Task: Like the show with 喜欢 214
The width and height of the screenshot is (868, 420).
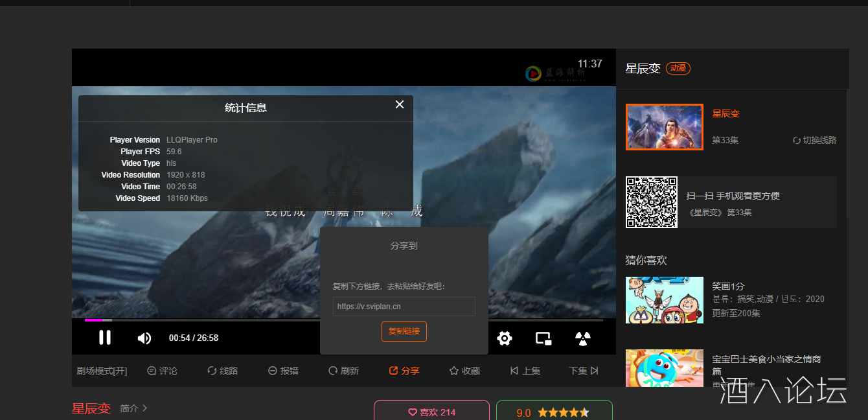Action: coord(431,412)
